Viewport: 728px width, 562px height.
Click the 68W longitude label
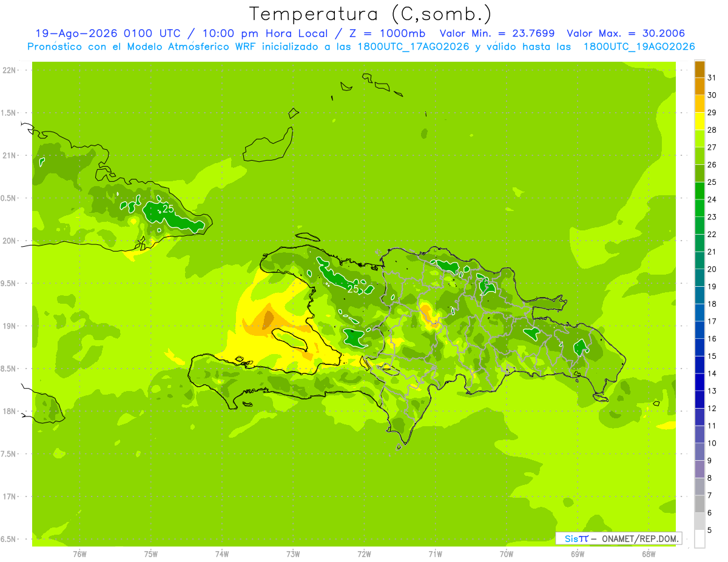point(649,554)
